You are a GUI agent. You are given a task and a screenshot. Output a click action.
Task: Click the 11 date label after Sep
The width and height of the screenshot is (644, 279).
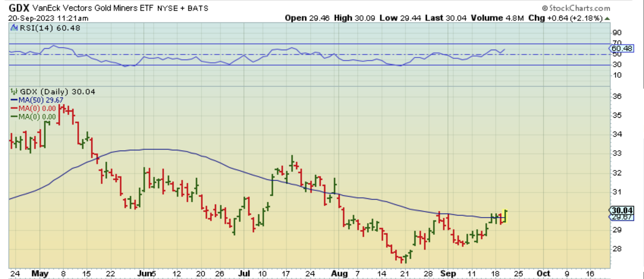click(471, 274)
